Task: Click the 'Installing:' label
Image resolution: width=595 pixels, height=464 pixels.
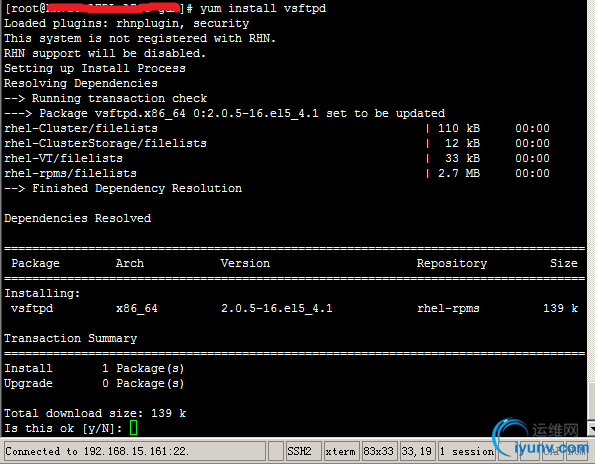Action: (42, 293)
